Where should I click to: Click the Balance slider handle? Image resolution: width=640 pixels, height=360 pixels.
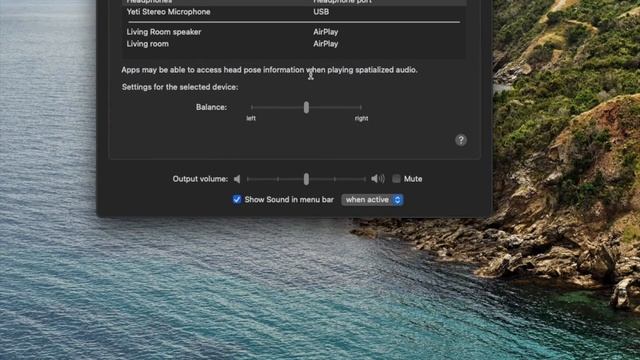click(x=306, y=107)
